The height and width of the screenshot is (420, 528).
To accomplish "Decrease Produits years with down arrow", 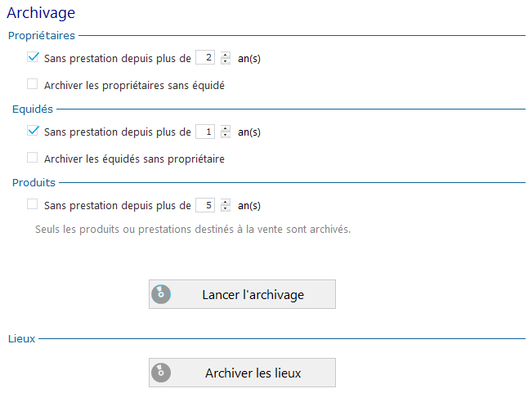I will (226, 208).
